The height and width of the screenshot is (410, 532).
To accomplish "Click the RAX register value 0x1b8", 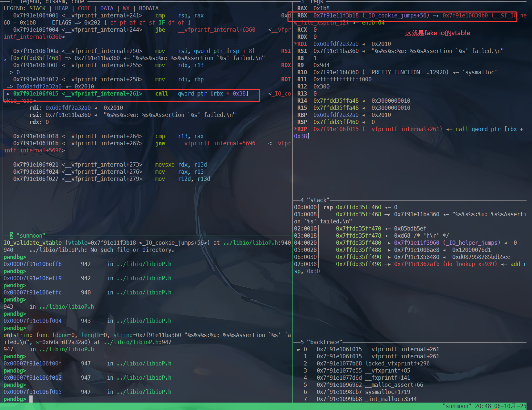I will [322, 8].
